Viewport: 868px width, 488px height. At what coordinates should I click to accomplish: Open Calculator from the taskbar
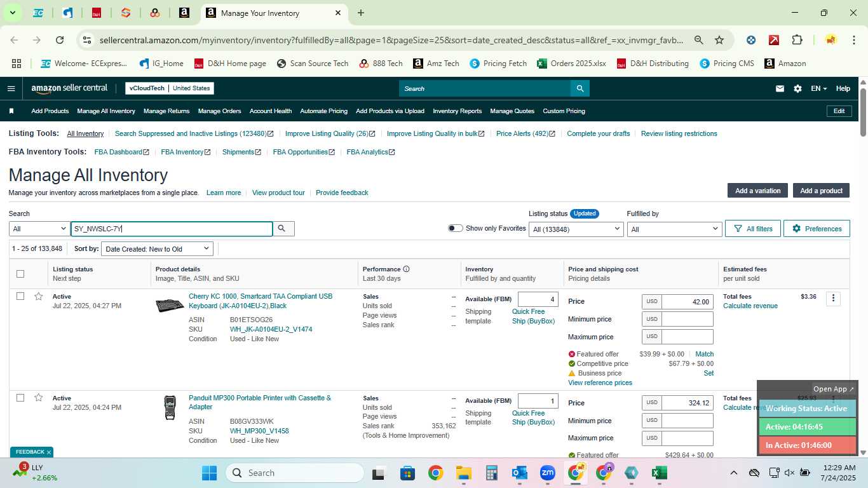click(x=491, y=473)
